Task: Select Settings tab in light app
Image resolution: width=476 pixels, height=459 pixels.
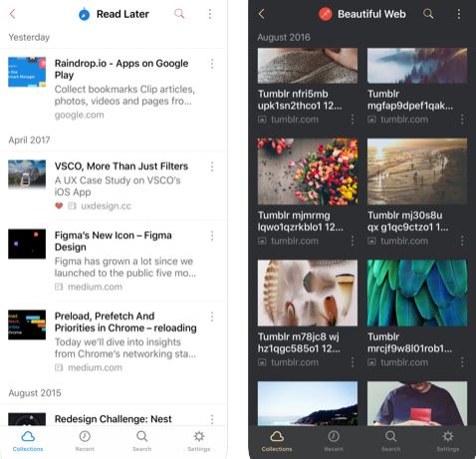Action: pos(199,441)
